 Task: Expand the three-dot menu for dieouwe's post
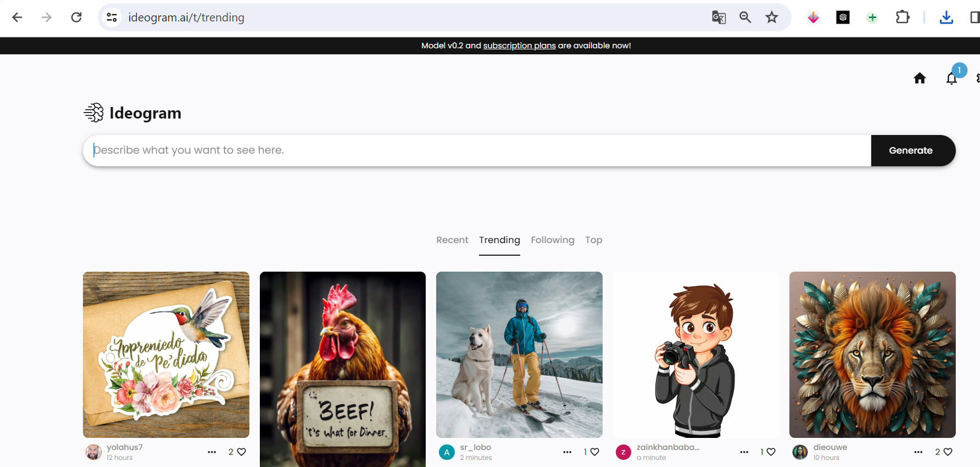(918, 452)
